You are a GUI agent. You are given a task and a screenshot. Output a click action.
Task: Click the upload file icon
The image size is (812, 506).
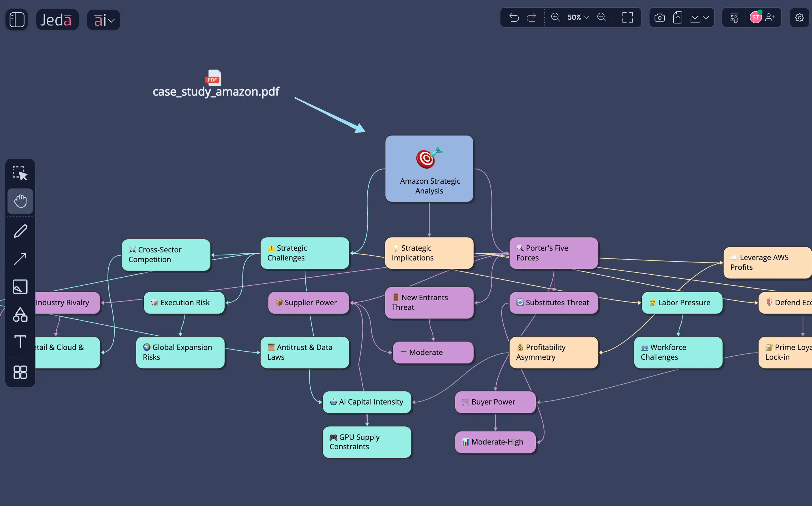click(x=677, y=17)
